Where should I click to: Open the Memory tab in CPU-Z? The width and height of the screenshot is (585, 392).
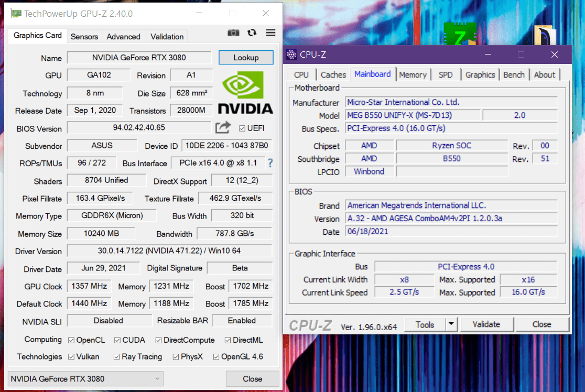click(x=413, y=74)
